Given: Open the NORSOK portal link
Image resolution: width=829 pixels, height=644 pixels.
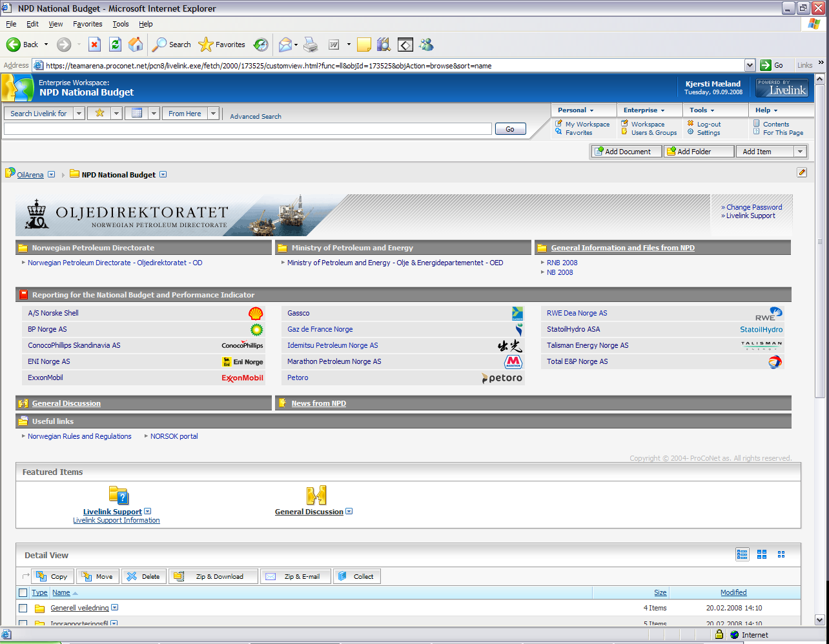Looking at the screenshot, I should click(x=174, y=436).
